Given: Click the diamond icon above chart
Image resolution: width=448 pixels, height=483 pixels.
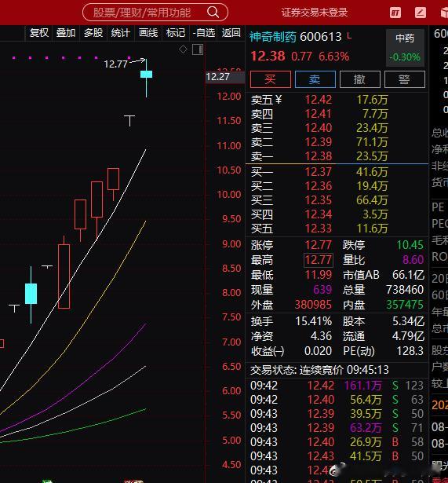Looking at the screenshot, I should (183, 49).
